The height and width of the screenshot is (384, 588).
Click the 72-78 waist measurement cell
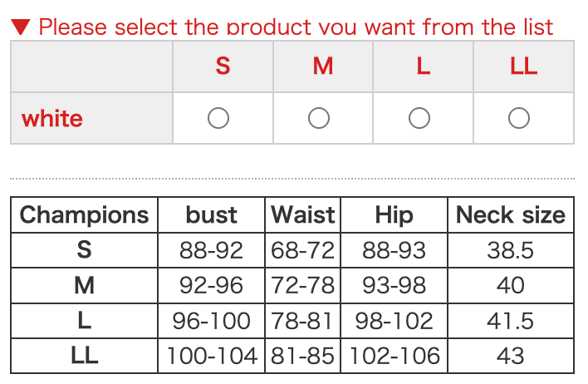click(303, 286)
